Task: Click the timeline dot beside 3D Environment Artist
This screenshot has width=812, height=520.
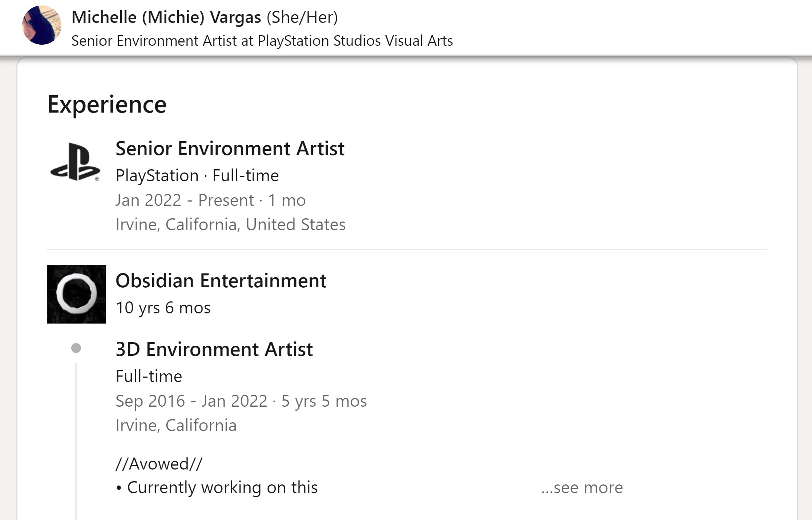Action: [x=76, y=348]
